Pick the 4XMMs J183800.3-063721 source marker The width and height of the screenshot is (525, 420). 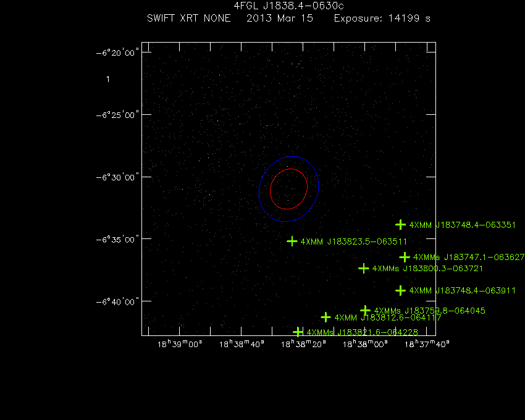click(364, 268)
